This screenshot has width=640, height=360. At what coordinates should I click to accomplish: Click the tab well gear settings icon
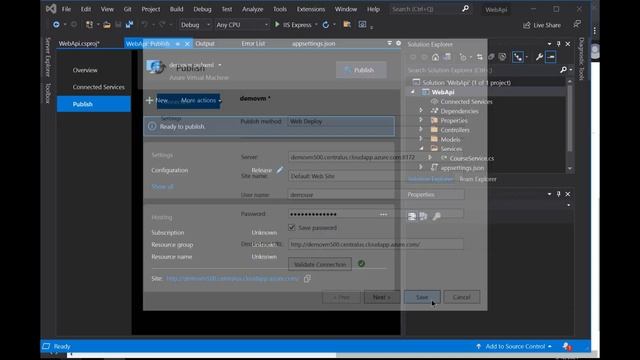point(398,43)
